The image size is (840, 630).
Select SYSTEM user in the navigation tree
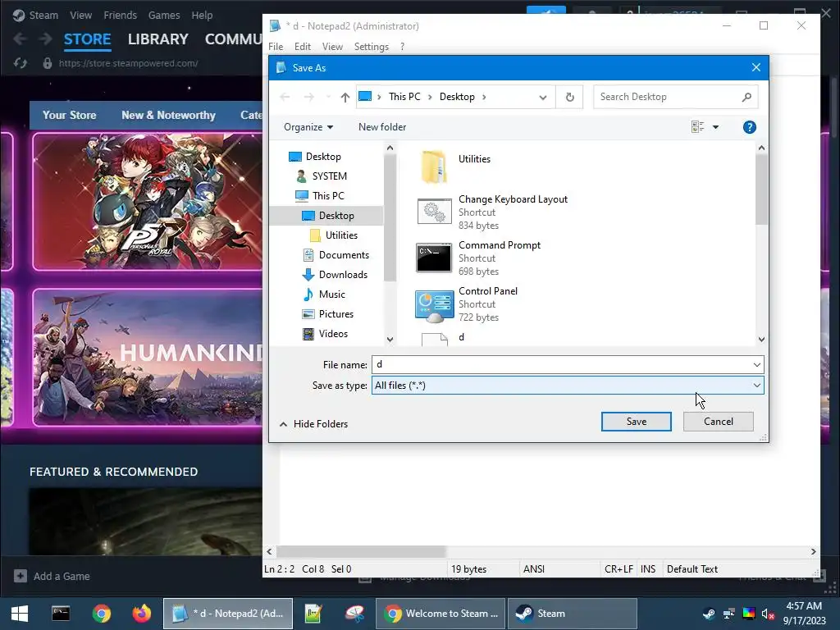(329, 176)
